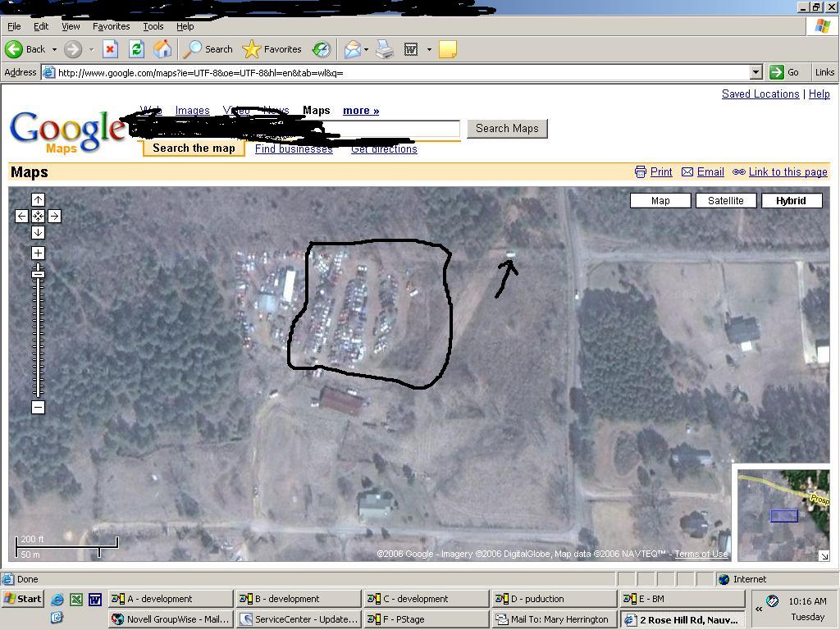
Task: Open the View menu
Action: pyautogui.click(x=71, y=26)
